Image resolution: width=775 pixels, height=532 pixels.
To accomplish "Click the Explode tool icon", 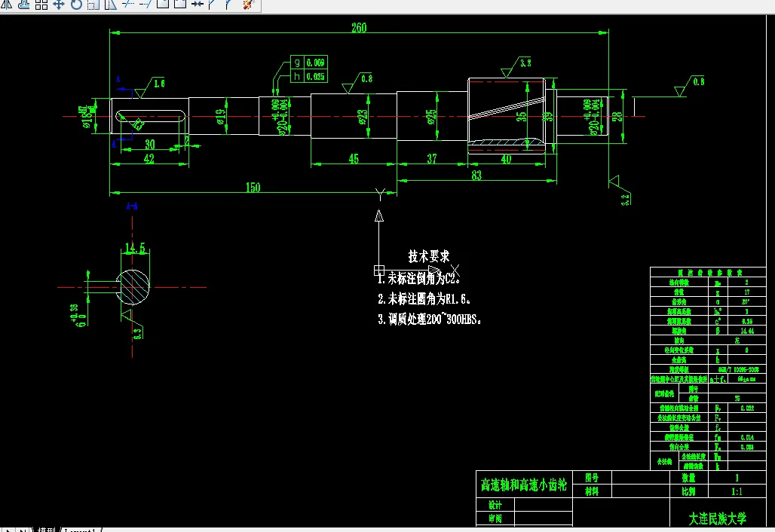I will pos(249,5).
